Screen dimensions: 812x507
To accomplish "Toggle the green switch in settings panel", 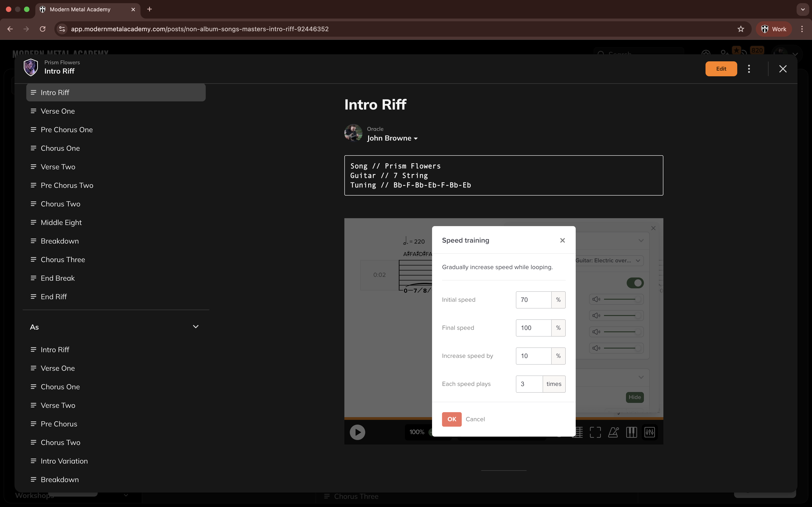I will [x=635, y=283].
